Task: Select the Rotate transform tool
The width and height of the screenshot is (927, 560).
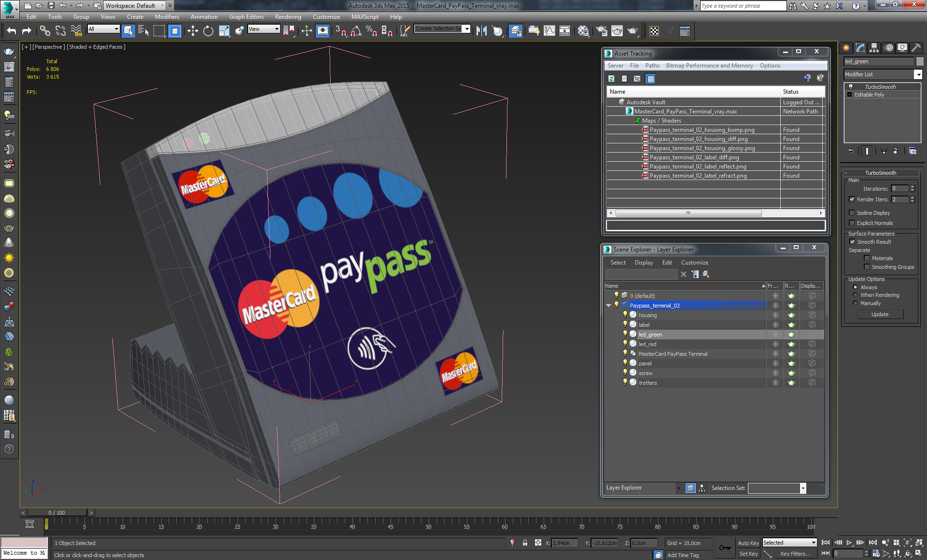Action: 208,31
